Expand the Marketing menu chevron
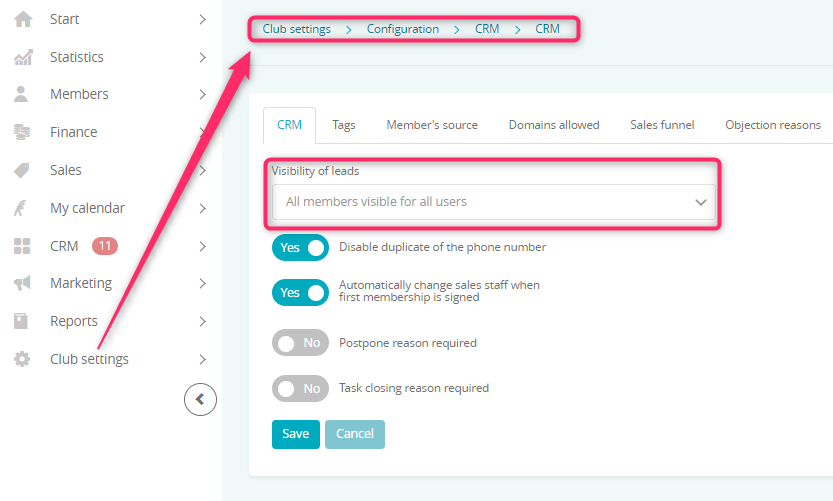833x501 pixels. click(202, 284)
